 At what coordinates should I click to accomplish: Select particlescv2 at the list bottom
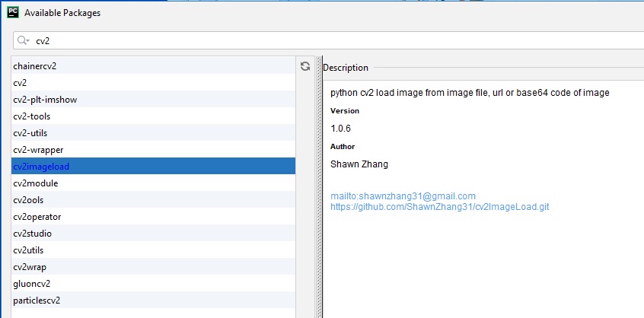point(37,301)
